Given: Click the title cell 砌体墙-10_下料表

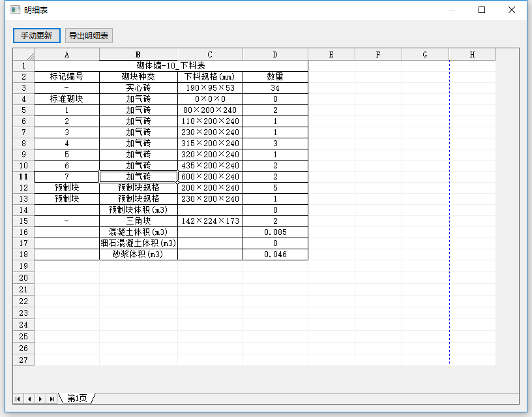Looking at the screenshot, I should (171, 66).
